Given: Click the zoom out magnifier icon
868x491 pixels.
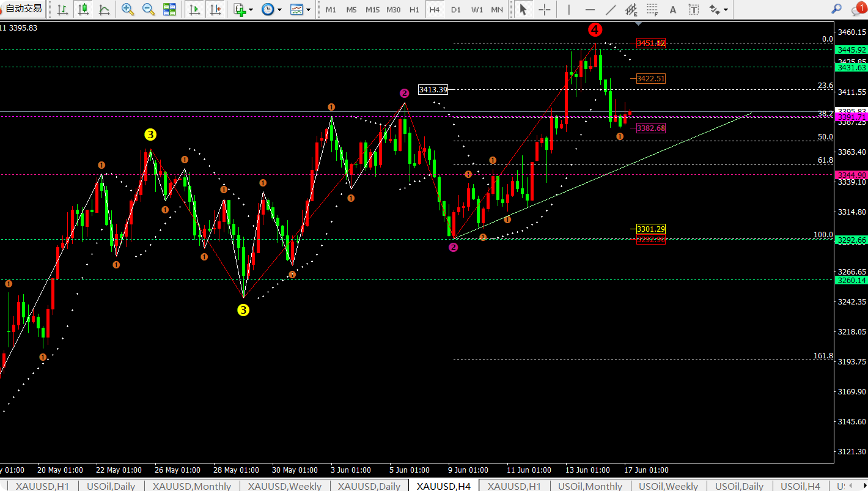Looking at the screenshot, I should pyautogui.click(x=148, y=9).
